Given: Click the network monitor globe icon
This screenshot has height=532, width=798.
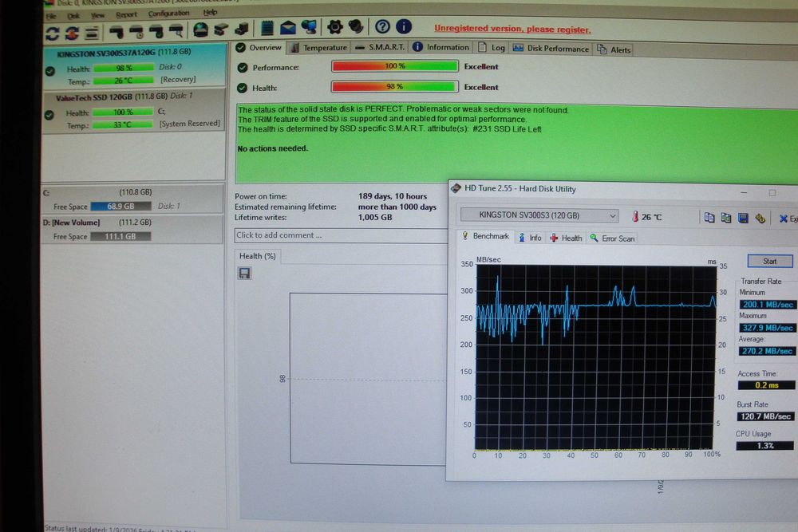Looking at the screenshot, I should coord(308,27).
